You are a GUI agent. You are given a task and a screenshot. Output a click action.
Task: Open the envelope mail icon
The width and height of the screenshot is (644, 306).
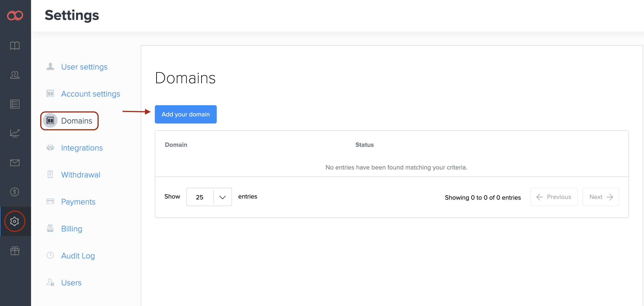click(15, 163)
